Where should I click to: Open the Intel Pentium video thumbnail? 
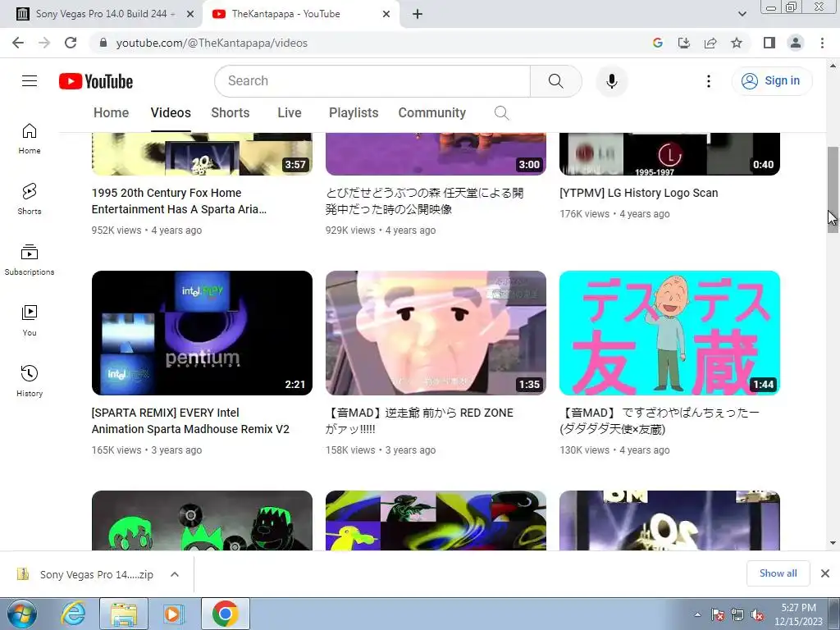[202, 333]
